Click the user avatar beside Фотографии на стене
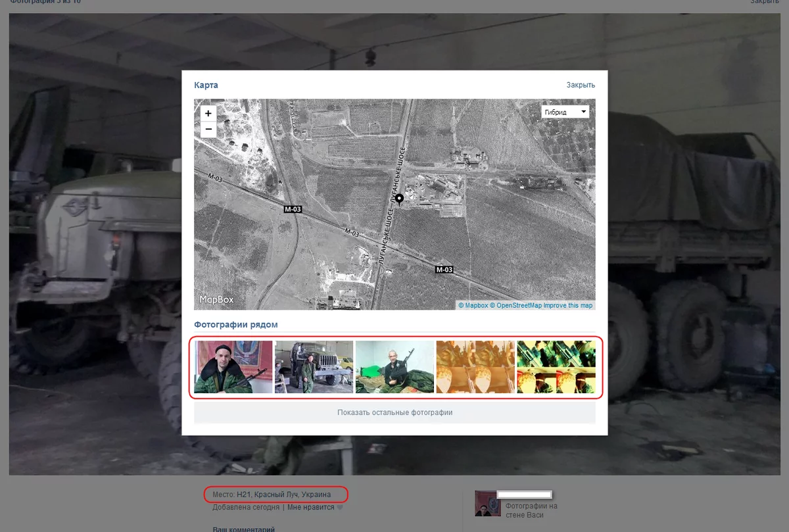Viewport: 789px width, 532px height. [x=487, y=504]
